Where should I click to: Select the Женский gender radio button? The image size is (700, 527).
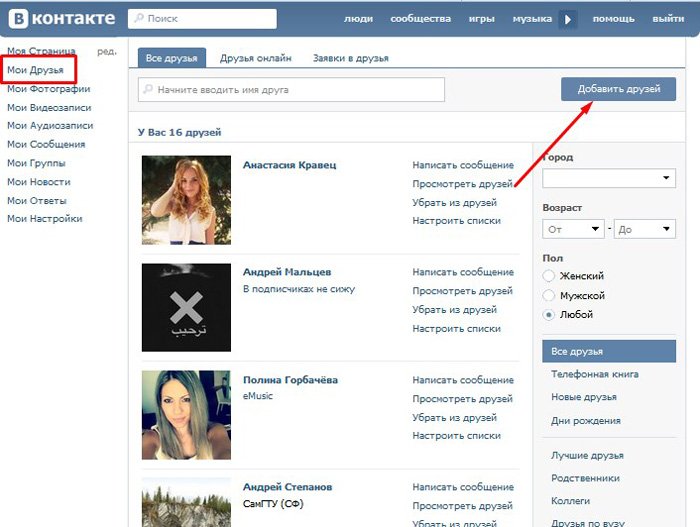tap(548, 276)
